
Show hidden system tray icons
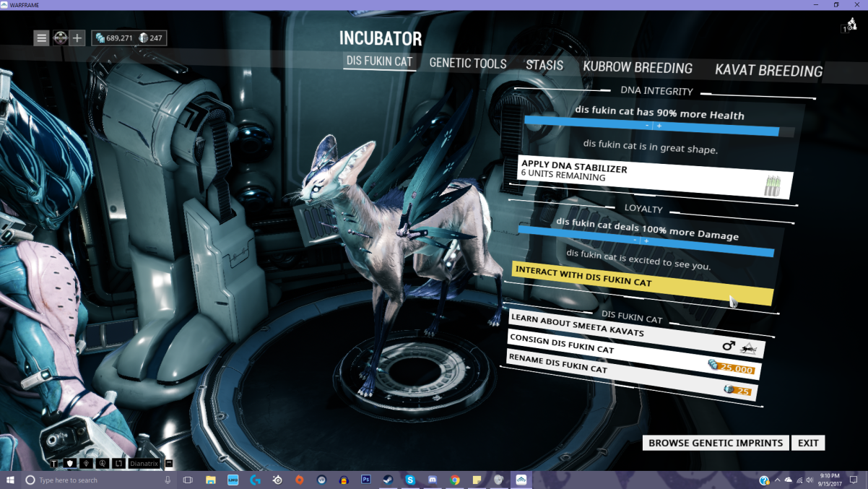click(x=777, y=480)
